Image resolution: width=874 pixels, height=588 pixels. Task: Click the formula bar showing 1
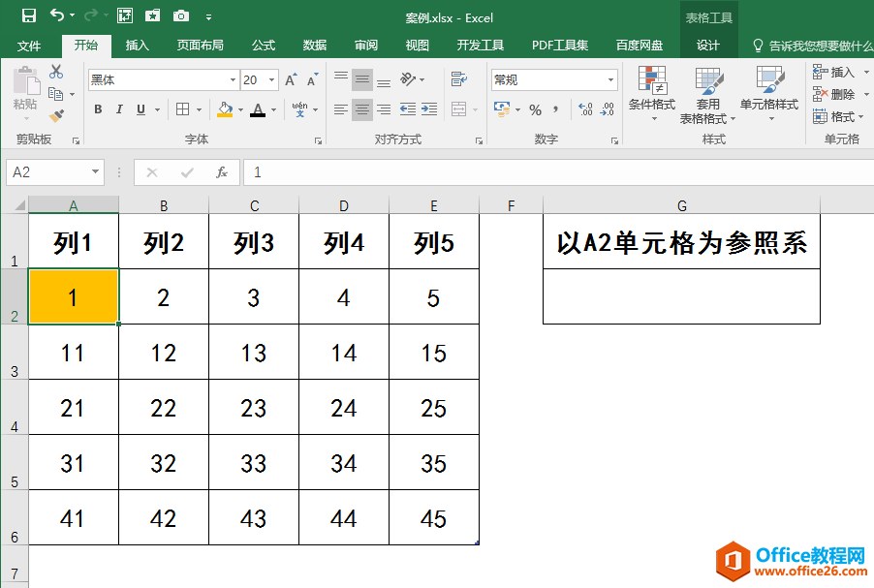pos(559,172)
